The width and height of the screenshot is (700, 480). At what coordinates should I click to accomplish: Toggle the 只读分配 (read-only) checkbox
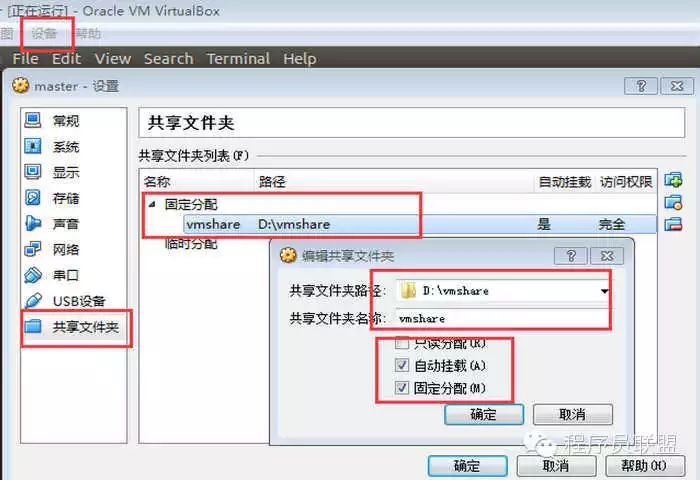402,343
